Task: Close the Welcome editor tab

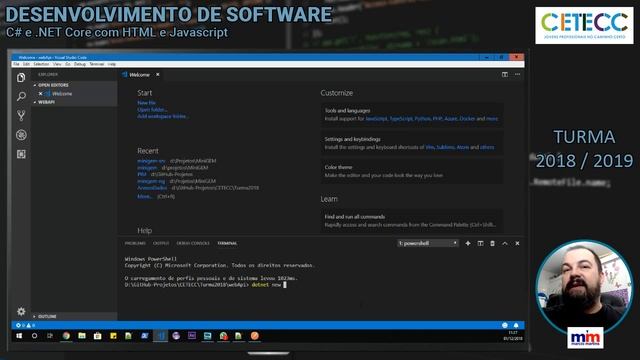Action: (x=158, y=75)
